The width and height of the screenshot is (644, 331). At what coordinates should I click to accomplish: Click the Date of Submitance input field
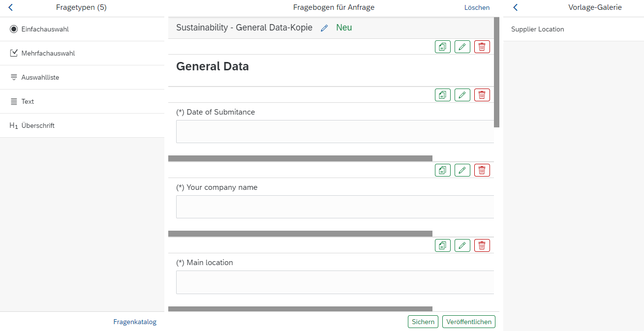(335, 131)
